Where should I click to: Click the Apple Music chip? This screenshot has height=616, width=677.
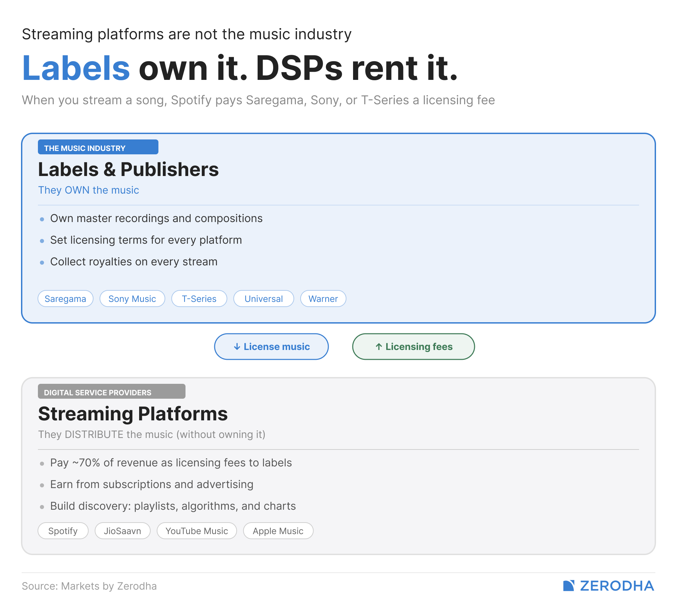pyautogui.click(x=278, y=531)
